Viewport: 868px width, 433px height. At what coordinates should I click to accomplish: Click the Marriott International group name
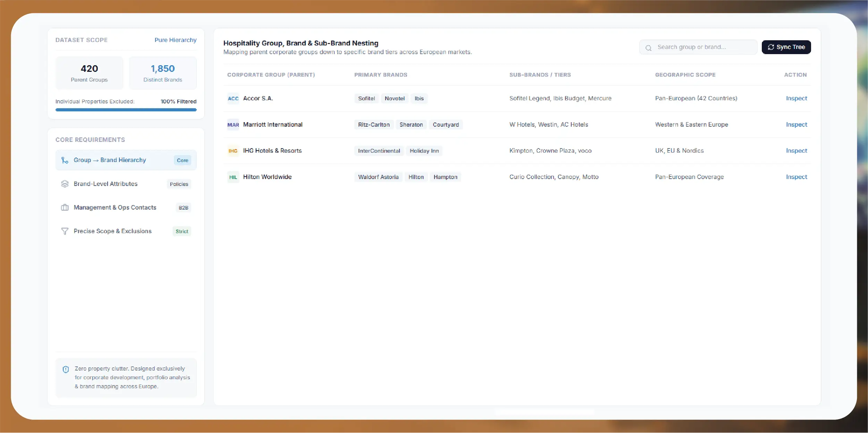pyautogui.click(x=273, y=125)
